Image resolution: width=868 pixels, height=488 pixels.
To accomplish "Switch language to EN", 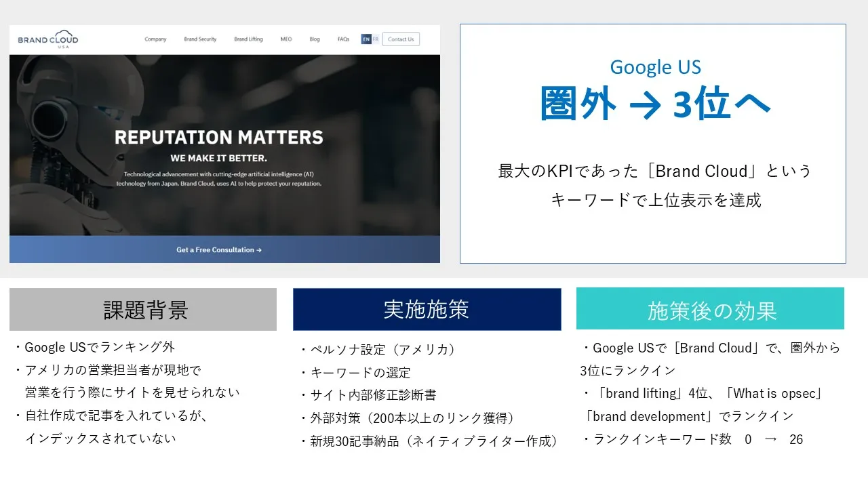I will coord(366,39).
